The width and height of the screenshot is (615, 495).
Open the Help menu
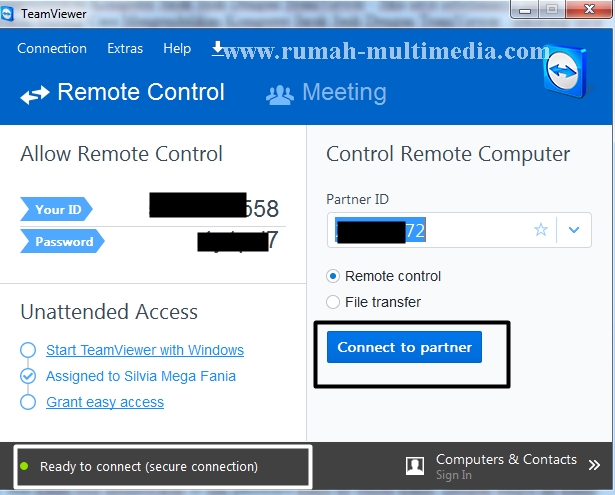(x=177, y=49)
